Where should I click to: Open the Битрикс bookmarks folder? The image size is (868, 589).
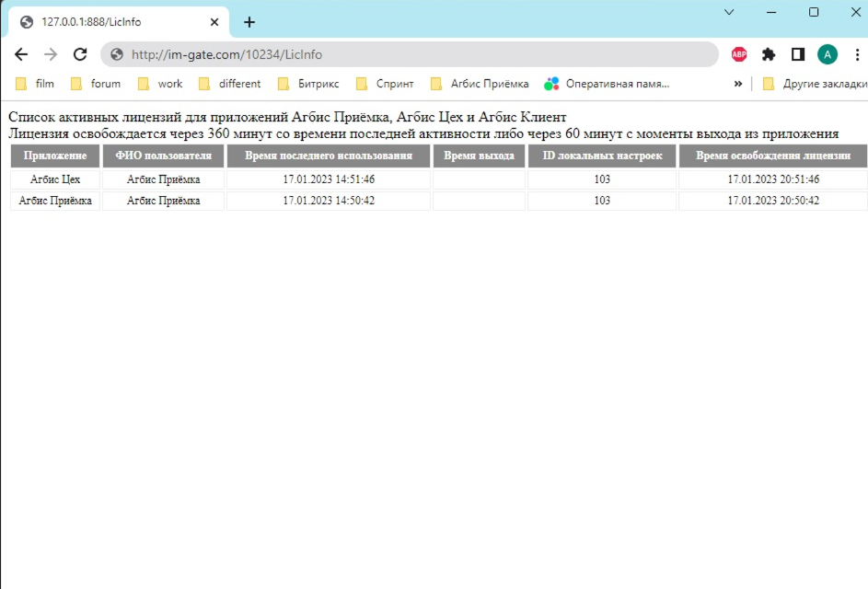coord(308,84)
